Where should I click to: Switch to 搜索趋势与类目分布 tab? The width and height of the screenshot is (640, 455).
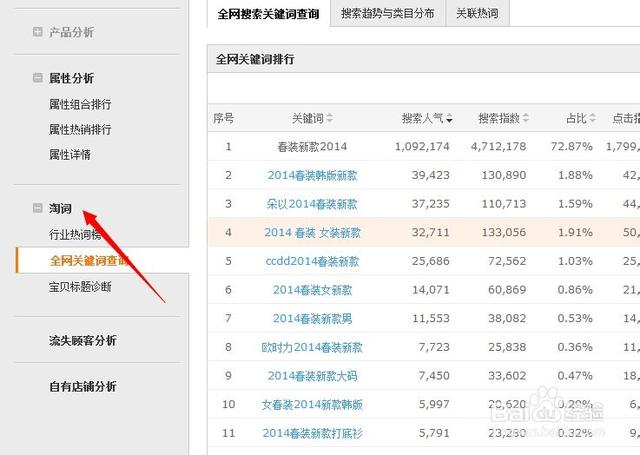pyautogui.click(x=387, y=13)
